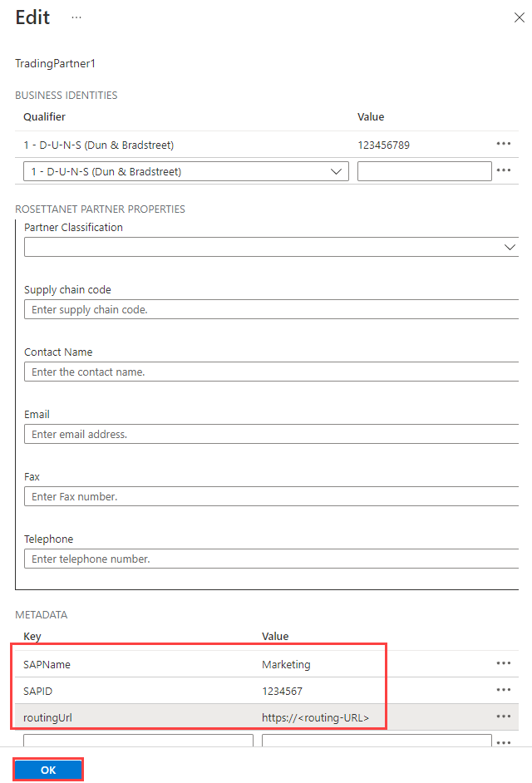The image size is (532, 783).
Task: Open the Partner Classification dropdown
Action: click(271, 247)
